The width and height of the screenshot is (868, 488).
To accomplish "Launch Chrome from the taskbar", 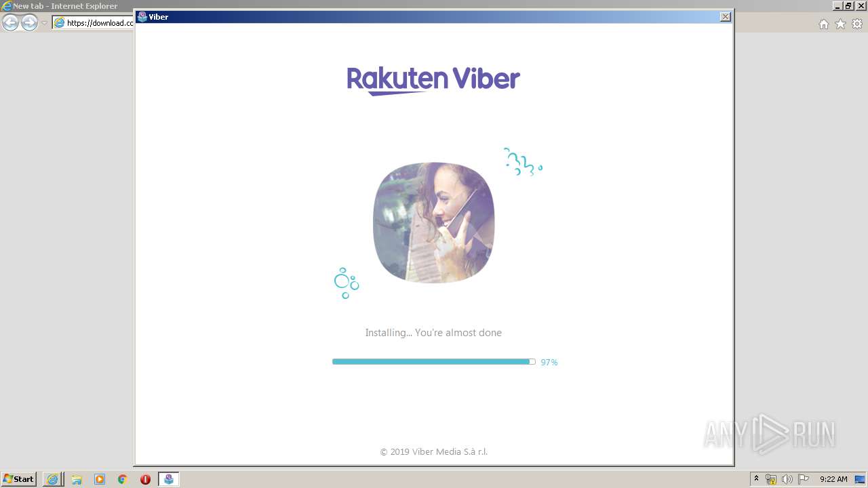I will (x=123, y=479).
